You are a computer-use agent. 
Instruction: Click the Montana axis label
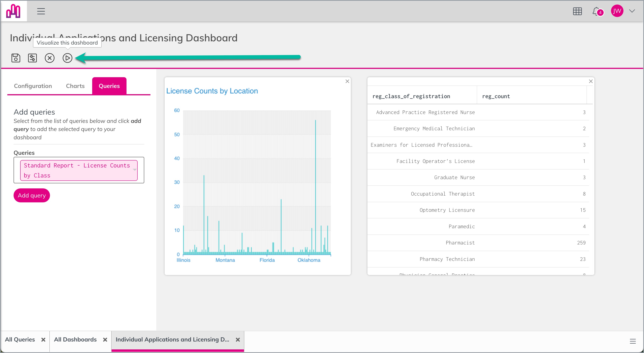click(225, 260)
